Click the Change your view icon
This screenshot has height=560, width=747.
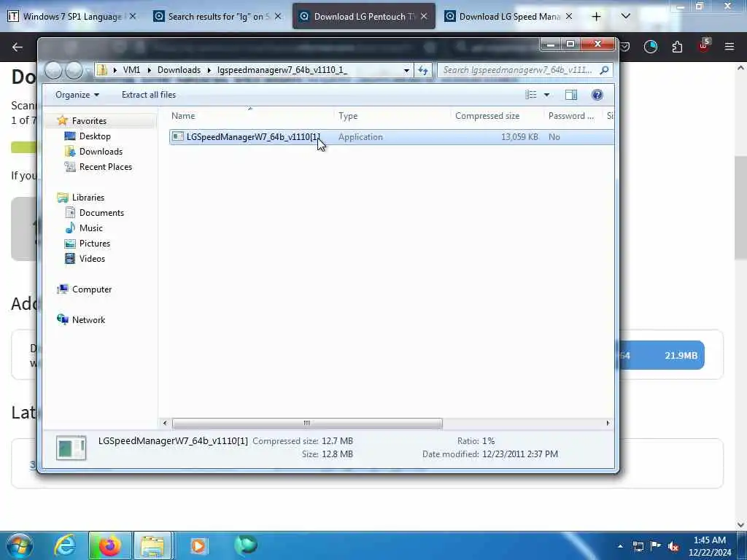(x=531, y=95)
